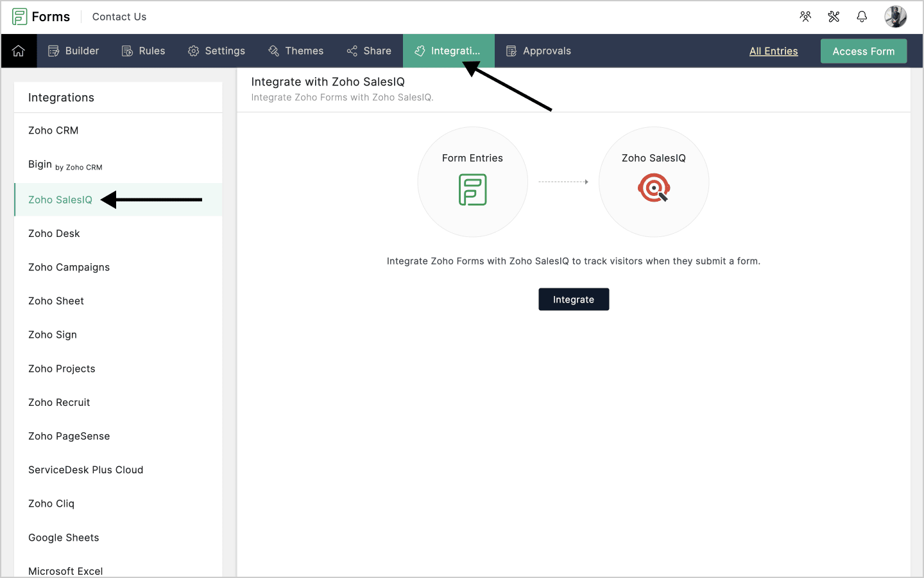The height and width of the screenshot is (578, 924).
Task: Select Zoho Sign integration
Action: (x=118, y=335)
